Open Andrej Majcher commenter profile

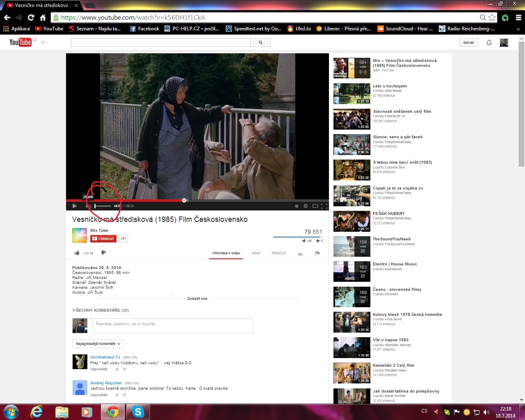pyautogui.click(x=106, y=383)
